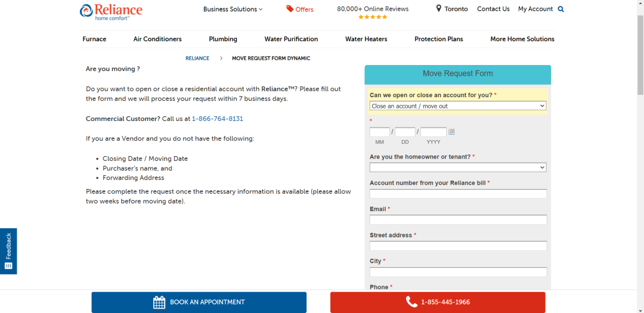Open My Account link
This screenshot has height=313, width=644.
coord(535,8)
